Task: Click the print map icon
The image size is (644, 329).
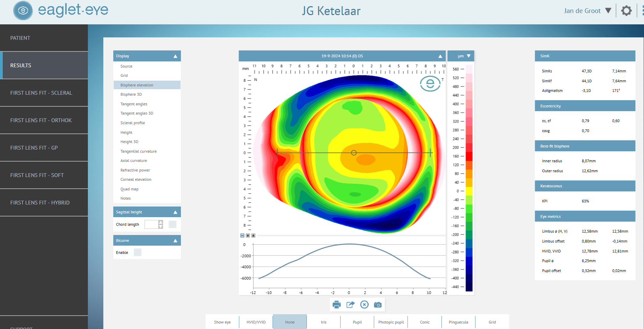Action: pos(337,305)
